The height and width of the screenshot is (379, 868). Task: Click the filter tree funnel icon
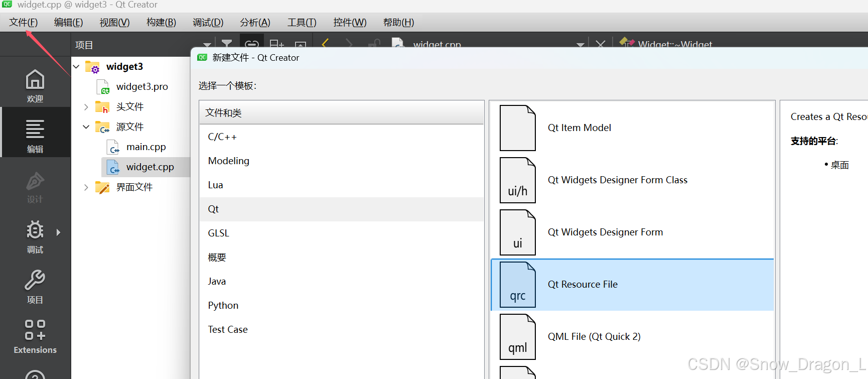[x=227, y=44]
